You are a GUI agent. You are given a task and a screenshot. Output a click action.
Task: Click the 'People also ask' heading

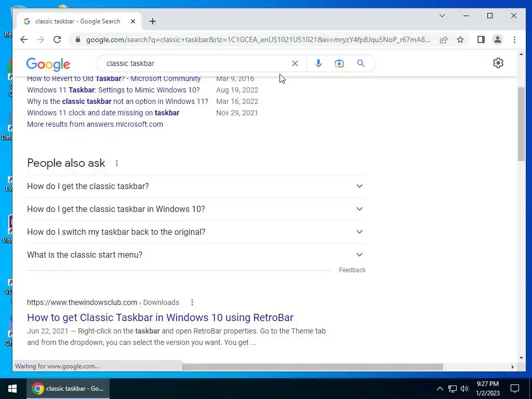pos(66,163)
